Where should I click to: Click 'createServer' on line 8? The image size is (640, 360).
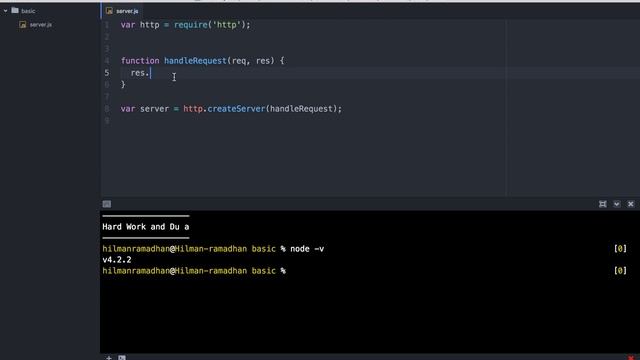click(236, 109)
